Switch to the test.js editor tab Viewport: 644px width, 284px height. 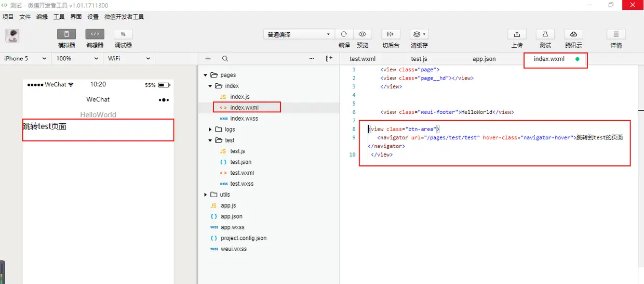[419, 59]
